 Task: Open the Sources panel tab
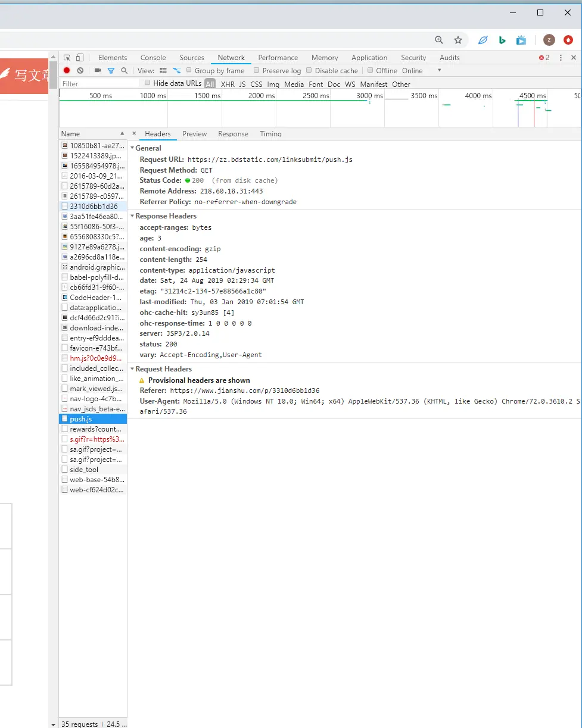pos(192,58)
